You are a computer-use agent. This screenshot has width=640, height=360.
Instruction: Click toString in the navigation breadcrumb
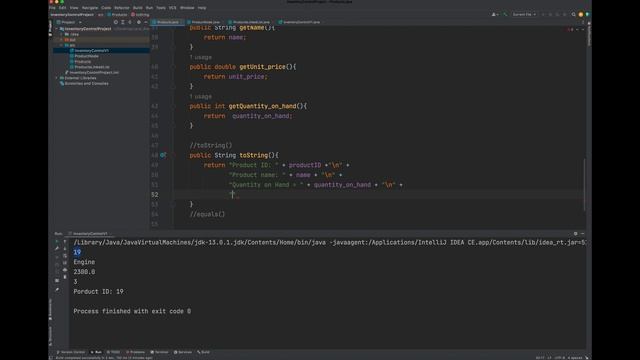(x=140, y=15)
